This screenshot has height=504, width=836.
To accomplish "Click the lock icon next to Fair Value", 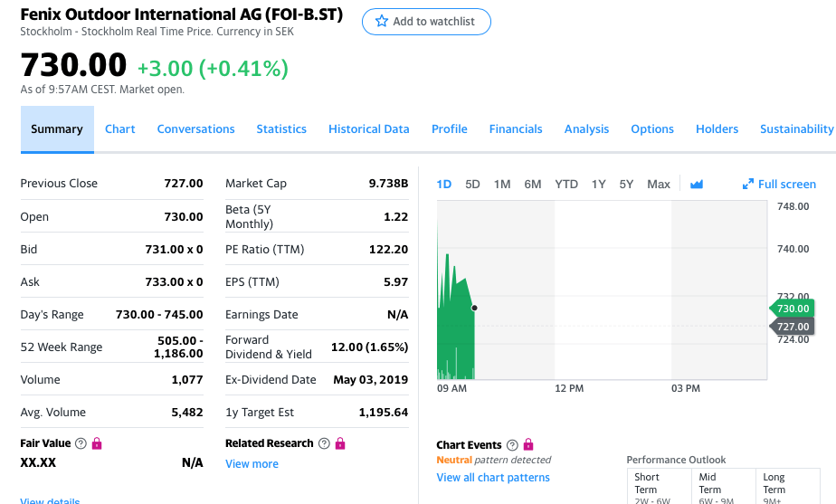I will [x=97, y=443].
